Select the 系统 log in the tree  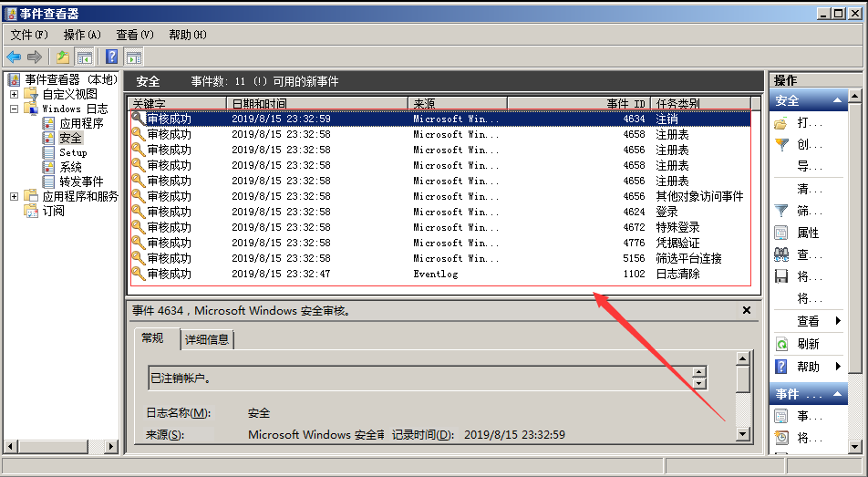[71, 167]
